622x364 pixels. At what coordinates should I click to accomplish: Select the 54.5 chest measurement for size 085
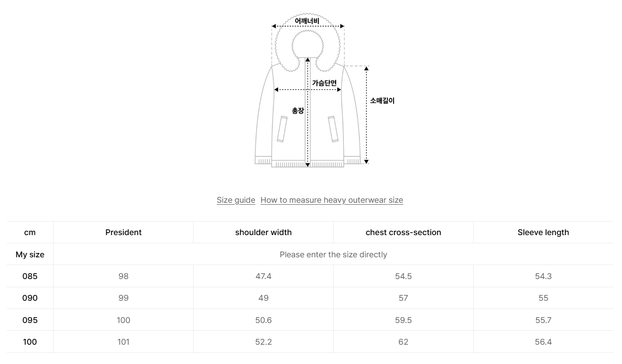(403, 276)
